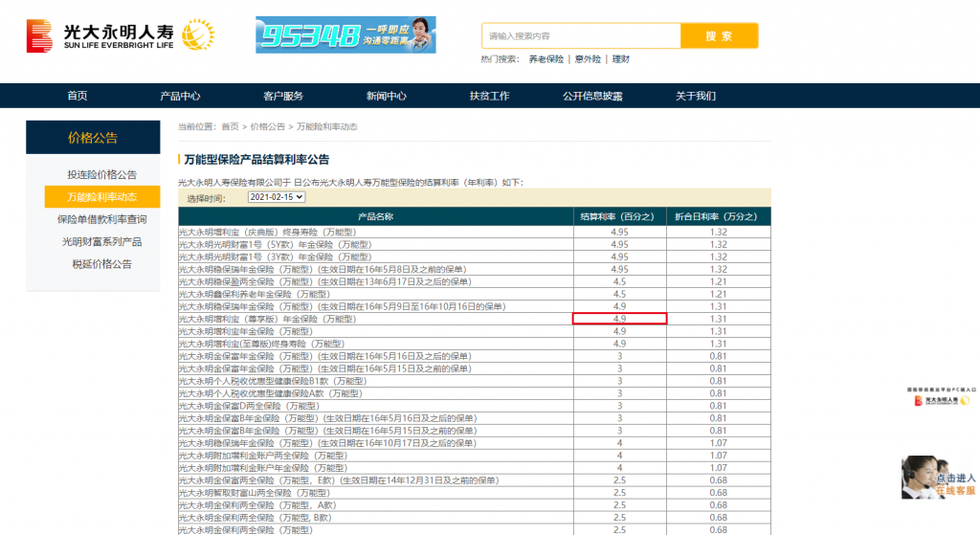Open 扶贫工作 navigation menu

point(489,96)
